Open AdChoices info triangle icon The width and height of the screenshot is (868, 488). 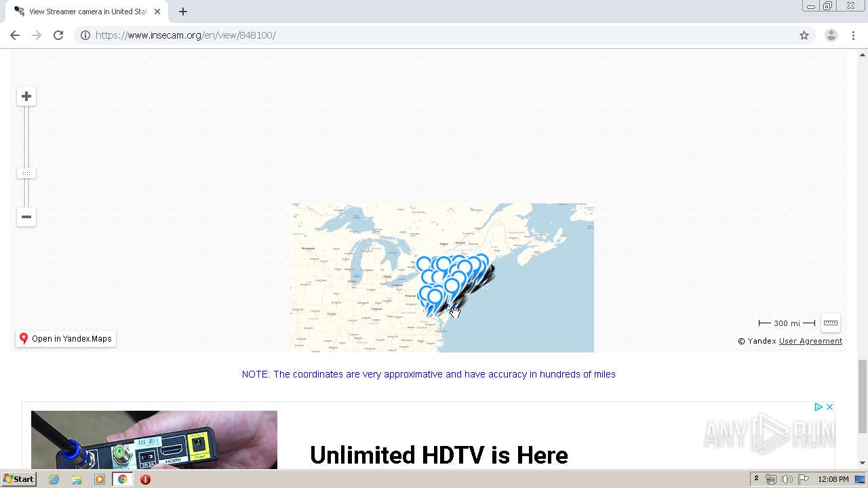[x=818, y=407]
